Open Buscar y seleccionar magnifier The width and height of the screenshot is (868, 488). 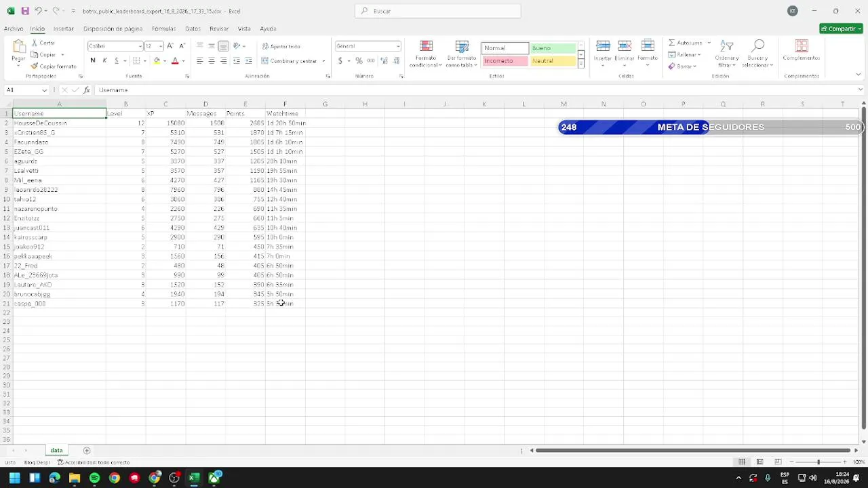click(x=759, y=54)
